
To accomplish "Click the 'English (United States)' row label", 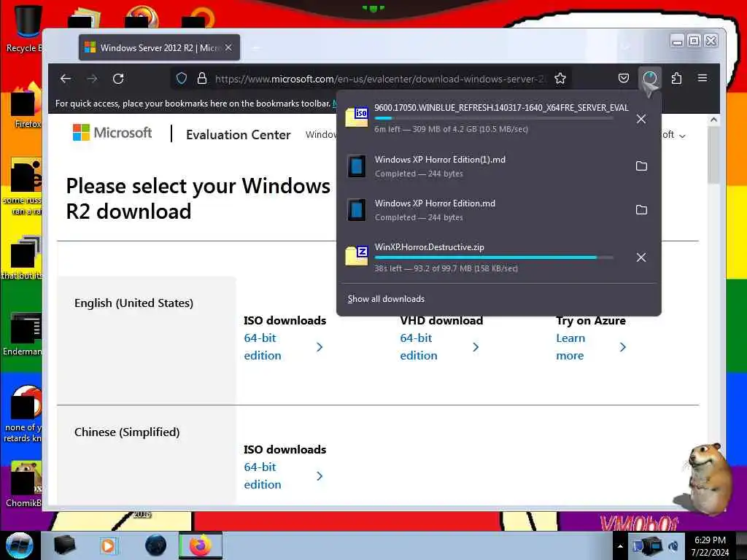I will [x=133, y=303].
